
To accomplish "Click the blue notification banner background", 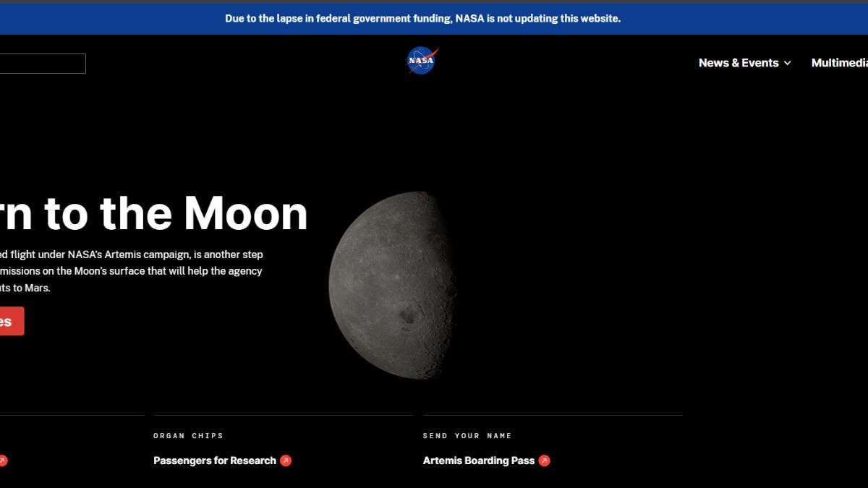I will (x=723, y=19).
